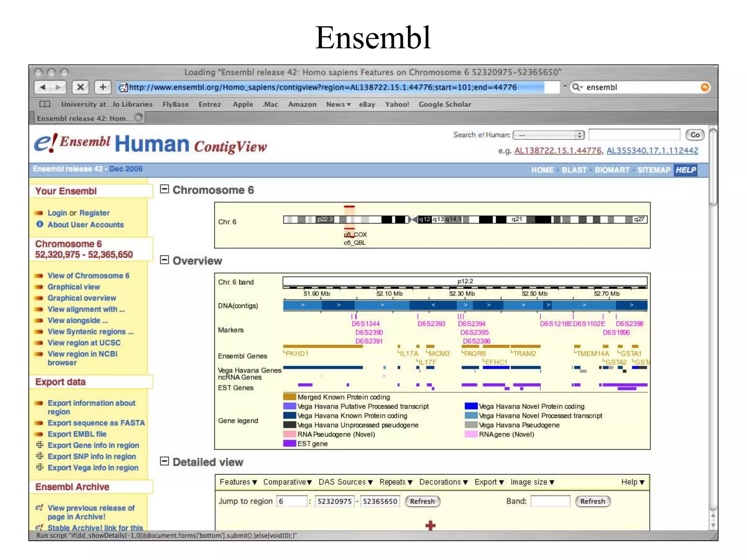The image size is (747, 560).
Task: Click grid icon beside Export SNP info
Action: (x=39, y=456)
